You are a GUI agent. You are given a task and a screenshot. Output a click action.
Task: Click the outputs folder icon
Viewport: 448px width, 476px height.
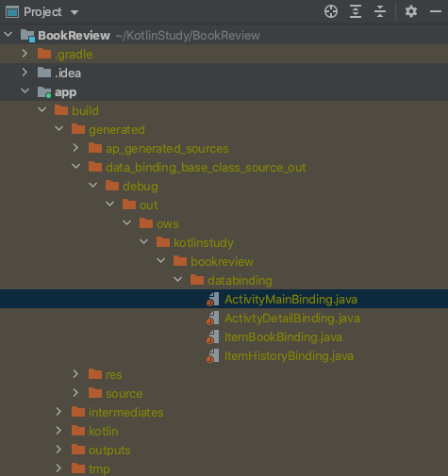[78, 450]
